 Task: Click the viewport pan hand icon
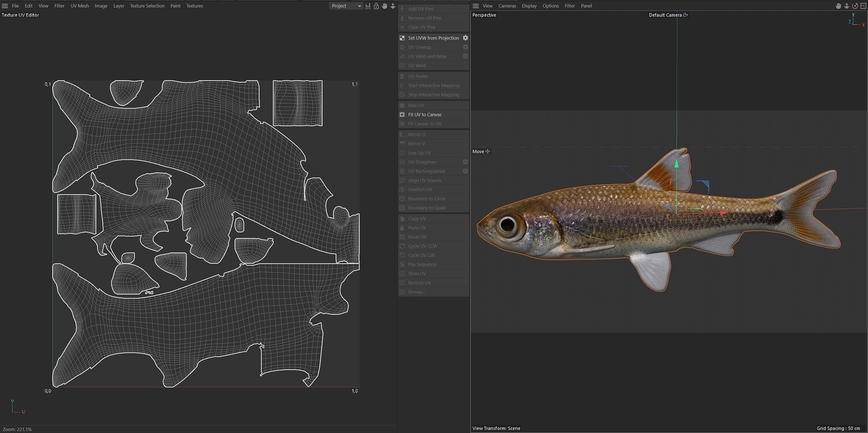[x=838, y=6]
